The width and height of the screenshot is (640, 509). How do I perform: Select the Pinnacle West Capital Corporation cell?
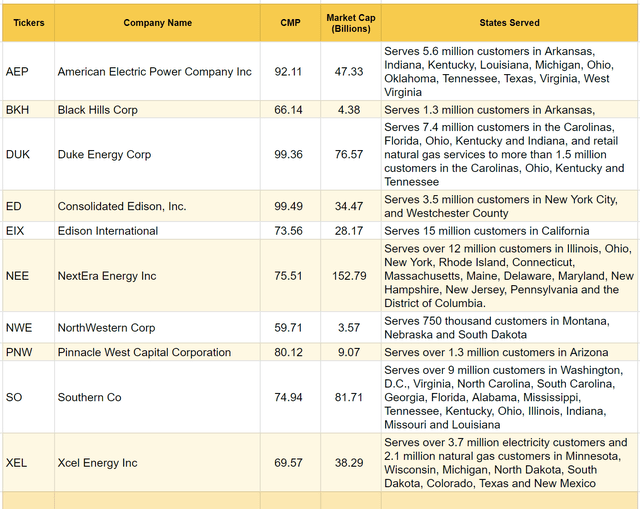(x=157, y=352)
